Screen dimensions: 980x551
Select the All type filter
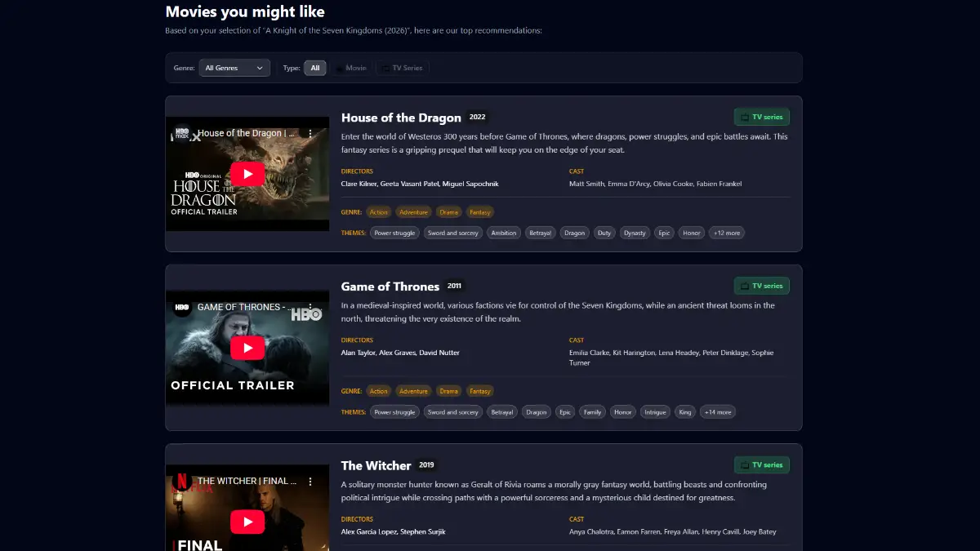pyautogui.click(x=315, y=68)
